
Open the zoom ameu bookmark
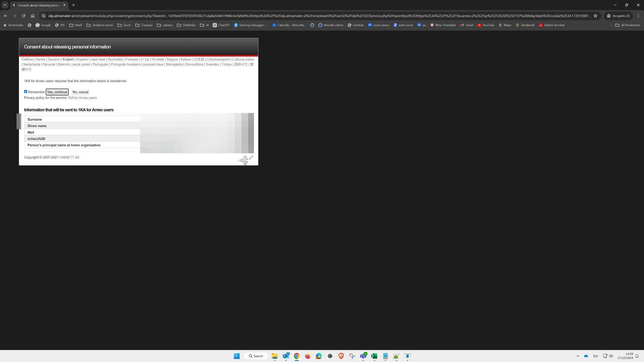pos(378,25)
